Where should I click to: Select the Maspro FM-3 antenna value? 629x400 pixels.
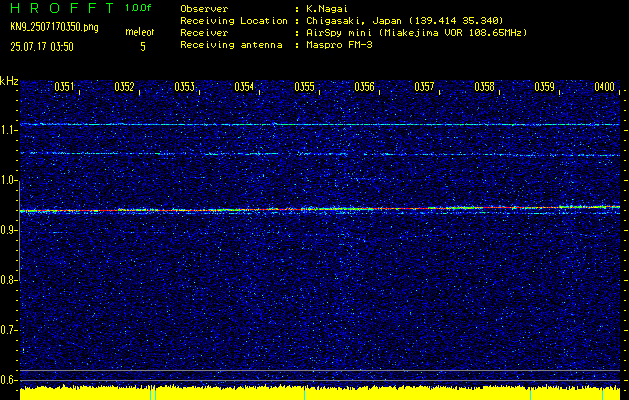[x=339, y=45]
